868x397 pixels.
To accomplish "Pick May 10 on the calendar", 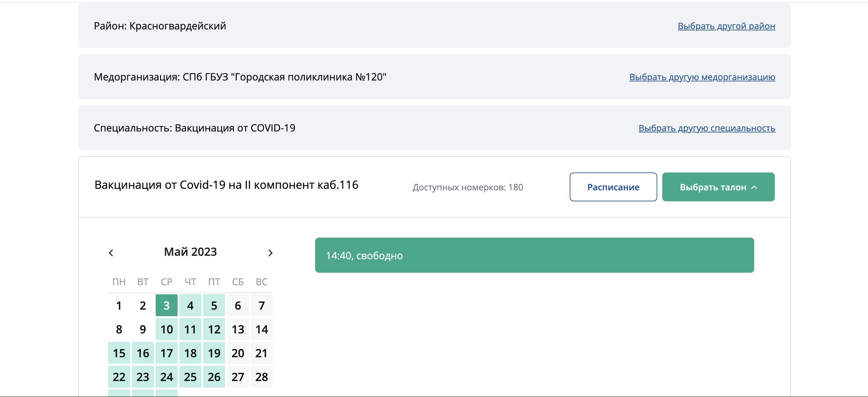I will coord(166,329).
